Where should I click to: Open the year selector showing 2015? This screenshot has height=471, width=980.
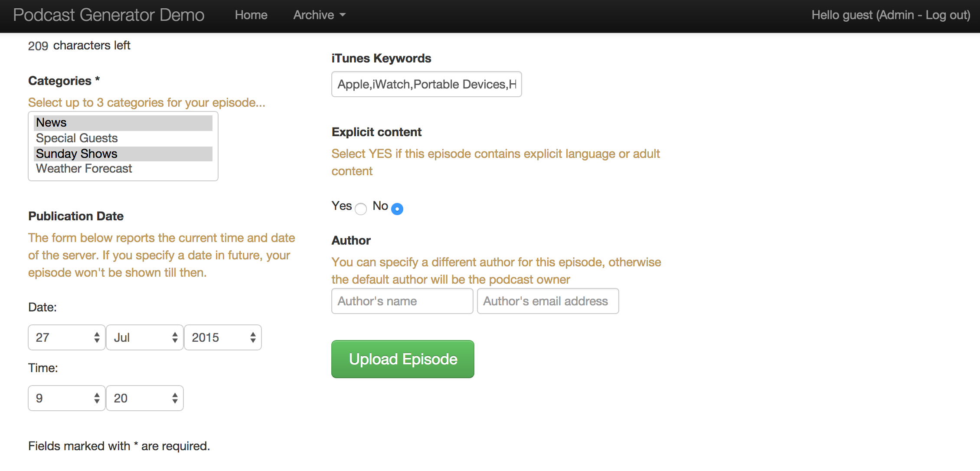(222, 337)
